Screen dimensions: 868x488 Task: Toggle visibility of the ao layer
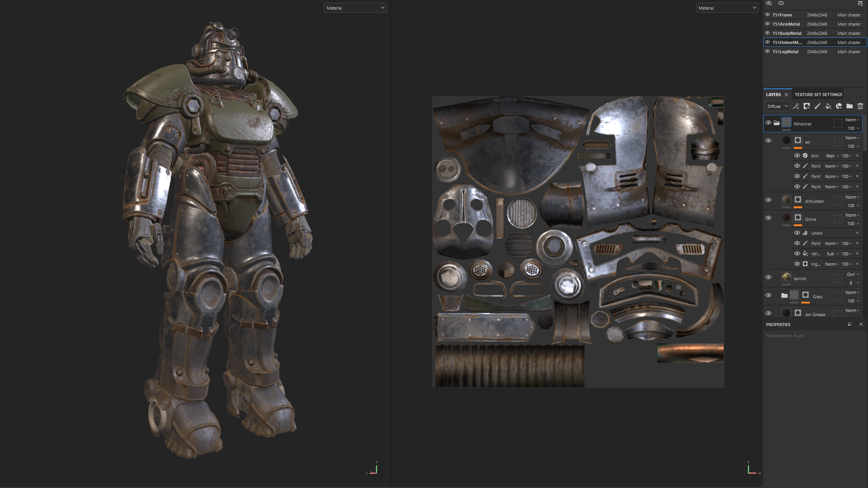click(x=768, y=141)
